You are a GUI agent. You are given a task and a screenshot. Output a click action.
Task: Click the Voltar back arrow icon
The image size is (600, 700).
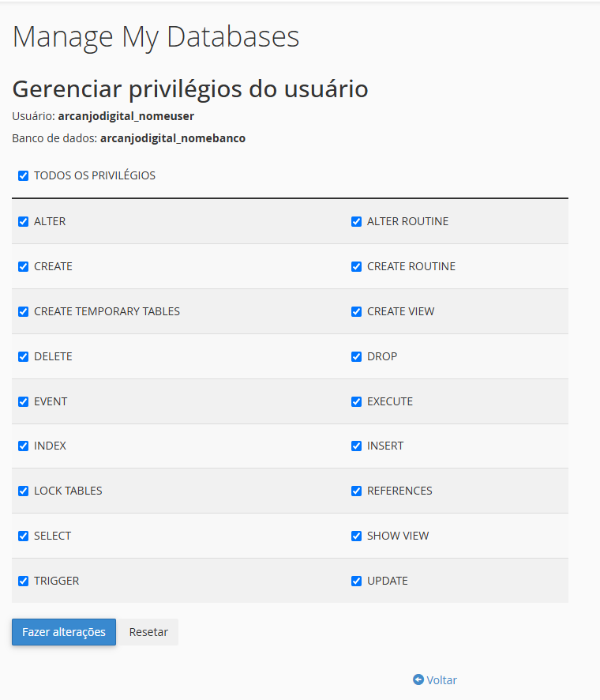tap(418, 679)
